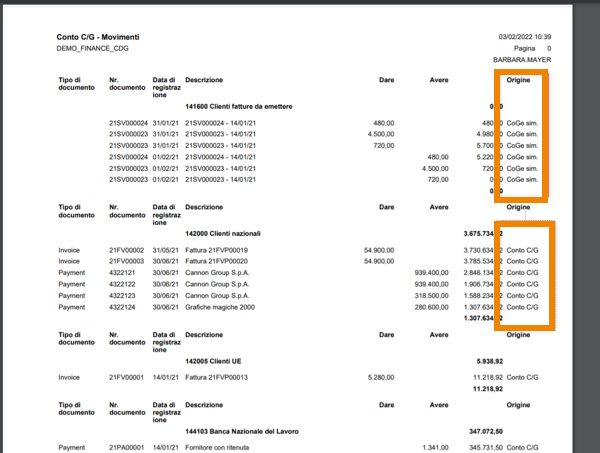Click 'Conto C/G' origin in the 21FV00001 row
Screen dimensions: 600x453
pyautogui.click(x=522, y=378)
